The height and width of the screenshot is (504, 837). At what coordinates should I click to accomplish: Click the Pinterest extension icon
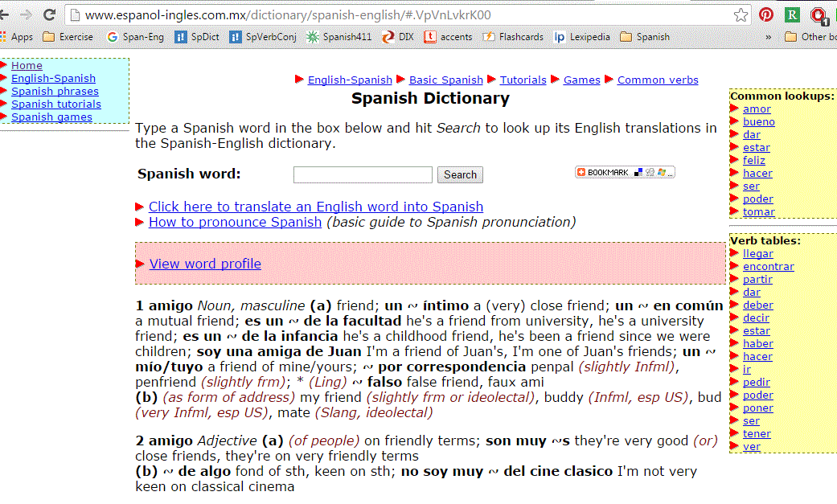pyautogui.click(x=765, y=14)
